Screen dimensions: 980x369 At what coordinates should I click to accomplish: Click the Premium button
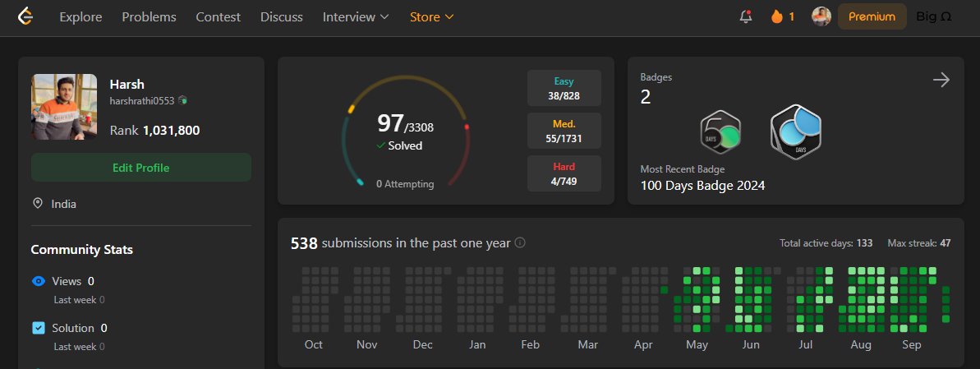click(x=872, y=17)
